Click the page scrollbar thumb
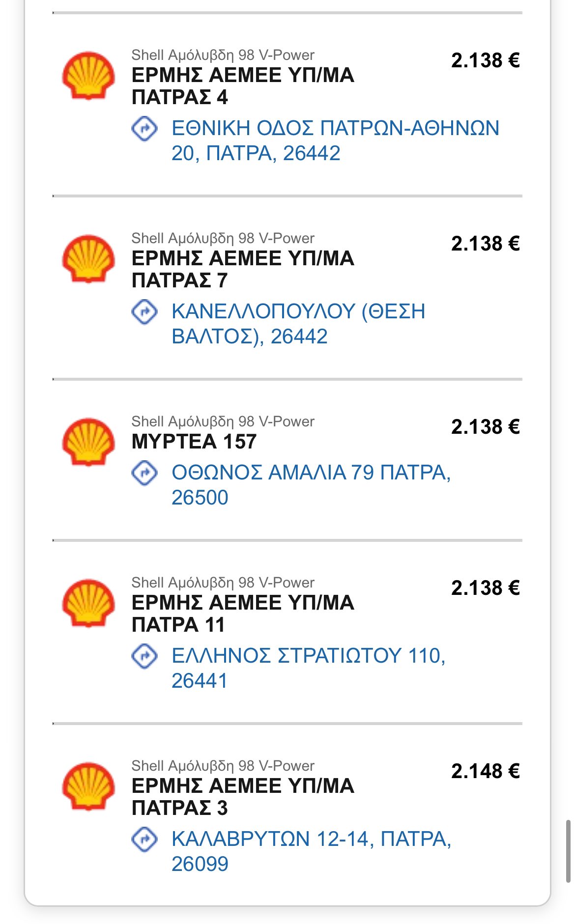Screen dimensions: 575x924 (569, 851)
